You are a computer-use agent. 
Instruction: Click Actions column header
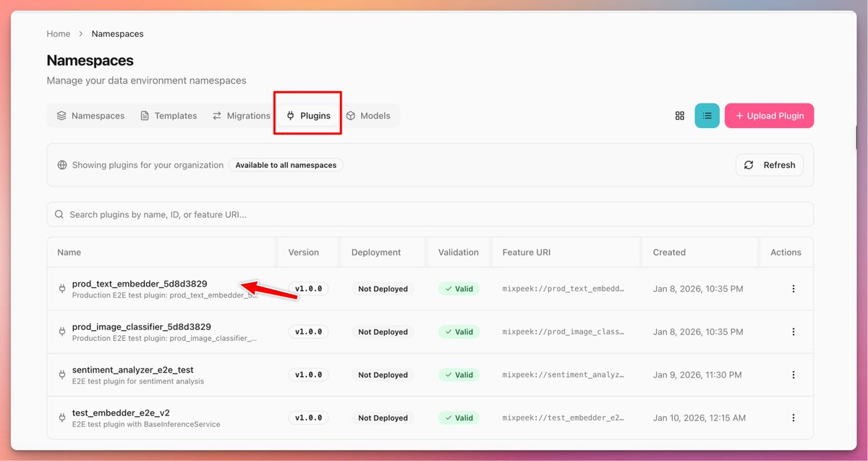click(x=786, y=253)
